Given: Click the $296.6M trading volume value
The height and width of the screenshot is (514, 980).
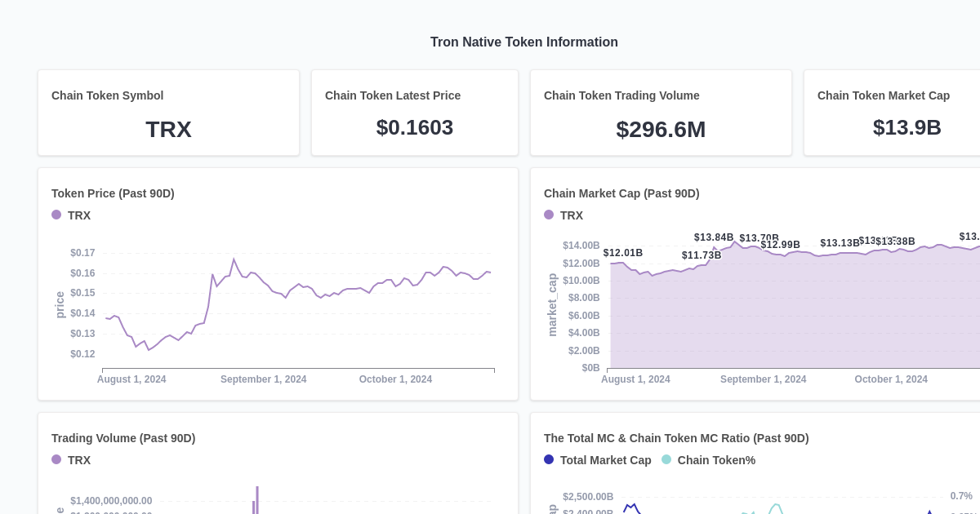Looking at the screenshot, I should tap(661, 129).
